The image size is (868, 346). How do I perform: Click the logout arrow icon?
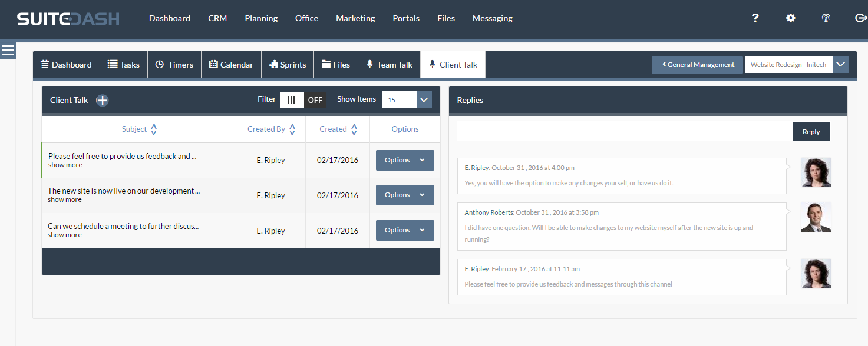[860, 18]
